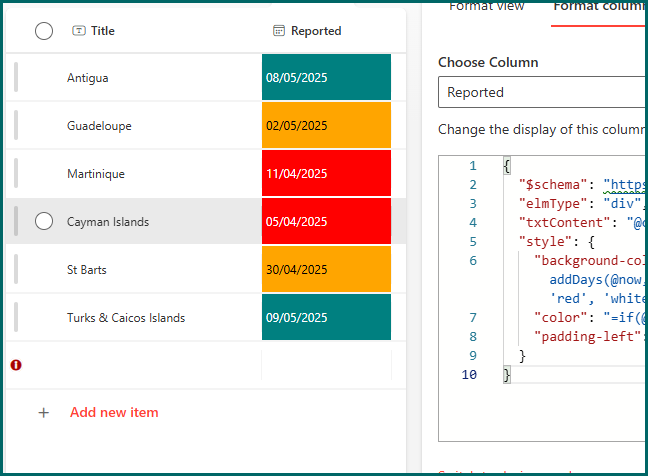Switch to the Format view tab
Image resolution: width=648 pixels, height=476 pixels.
click(486, 6)
